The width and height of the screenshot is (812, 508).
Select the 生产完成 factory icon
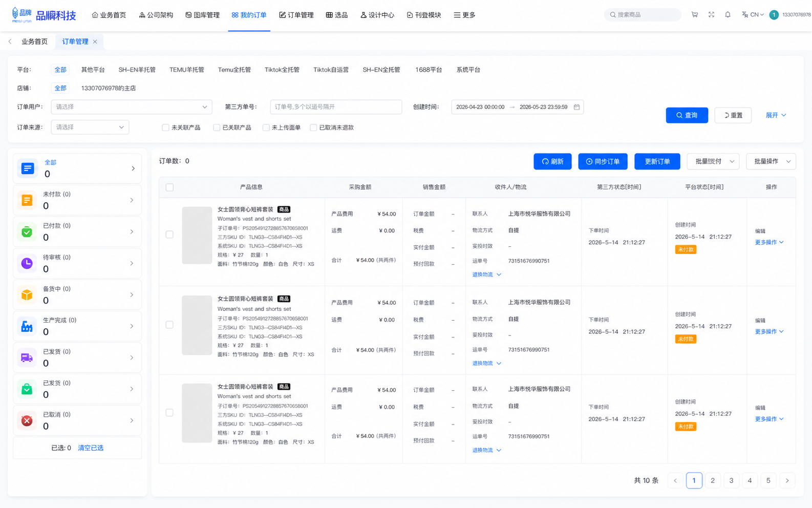27,326
